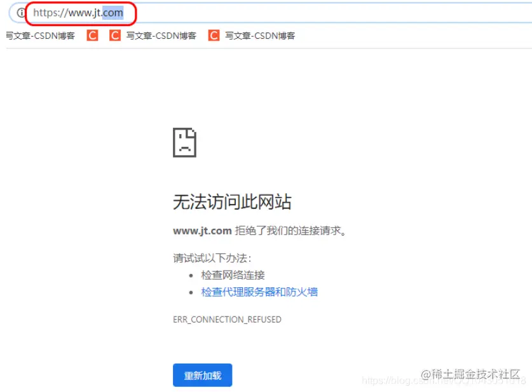The height and width of the screenshot is (392, 532).
Task: Click the 重新加载 reload button
Action: [x=202, y=375]
